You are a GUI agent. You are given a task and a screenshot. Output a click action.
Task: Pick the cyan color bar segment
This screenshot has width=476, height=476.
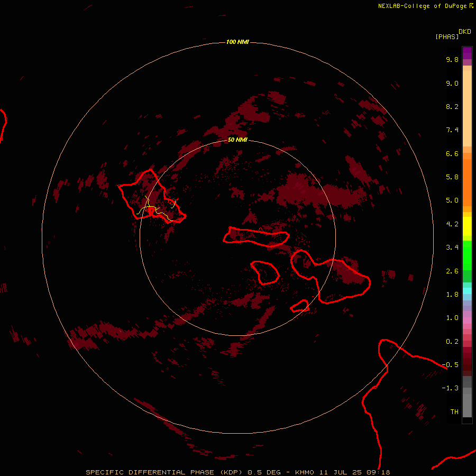click(467, 291)
